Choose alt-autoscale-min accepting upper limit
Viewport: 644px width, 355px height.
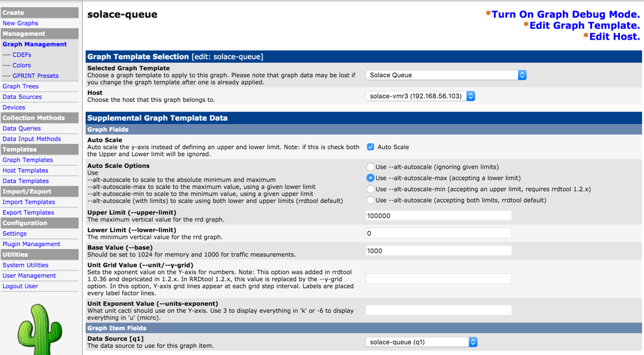[370, 189]
